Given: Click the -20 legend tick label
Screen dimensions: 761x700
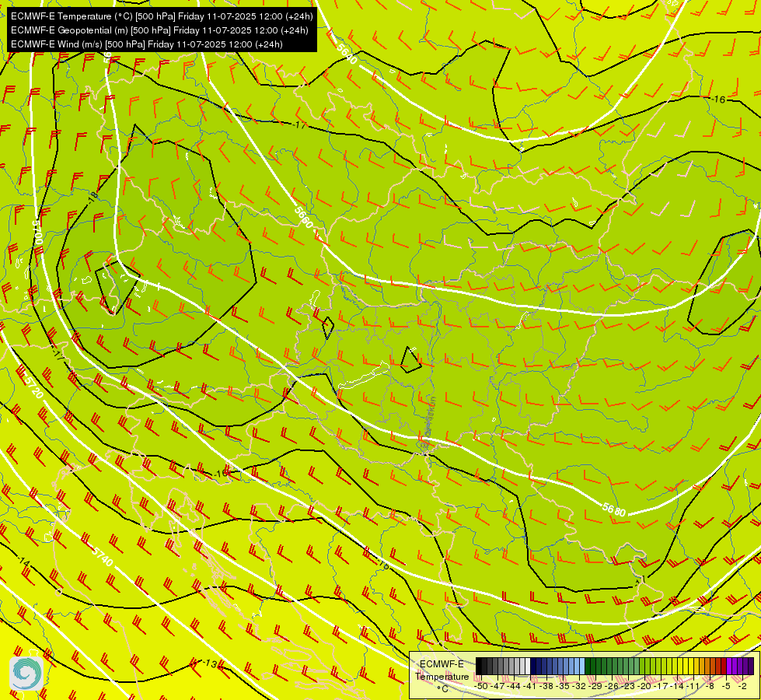Looking at the screenshot, I should click(644, 686).
